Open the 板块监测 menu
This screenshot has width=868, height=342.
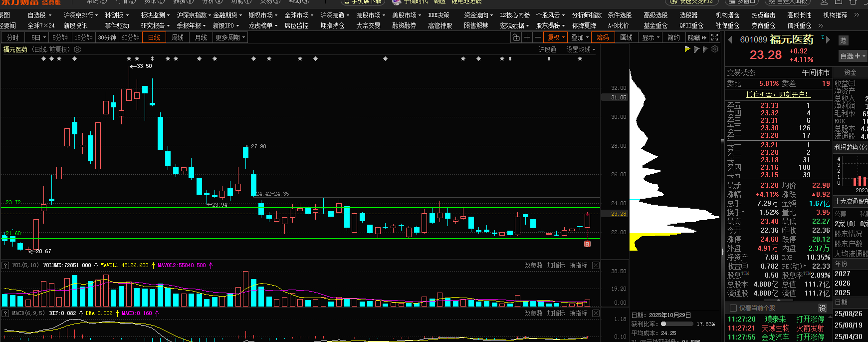point(155,15)
